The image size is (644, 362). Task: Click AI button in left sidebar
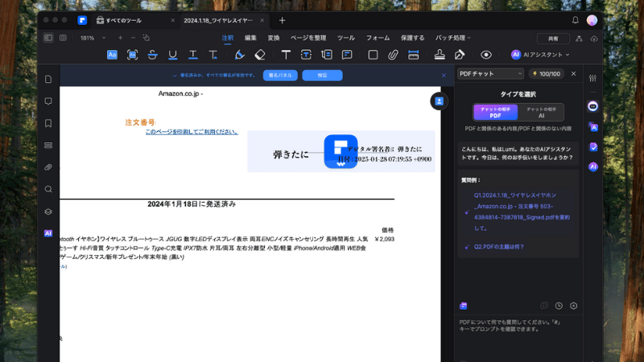48,233
